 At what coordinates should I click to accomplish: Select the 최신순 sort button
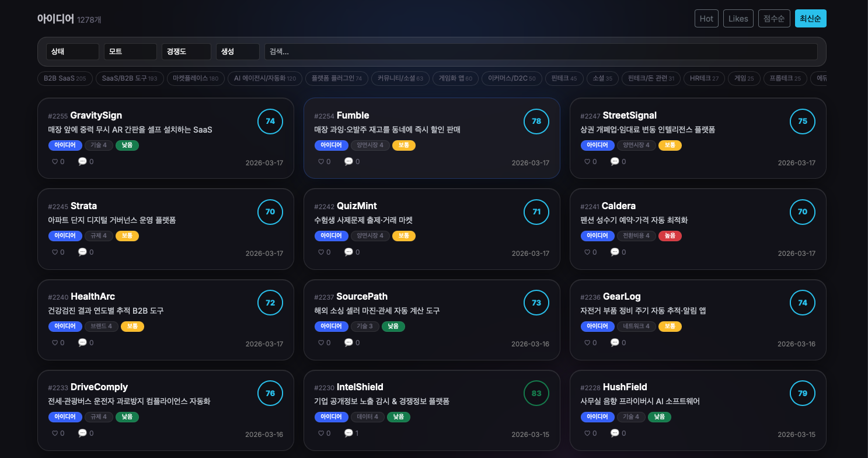tap(811, 19)
